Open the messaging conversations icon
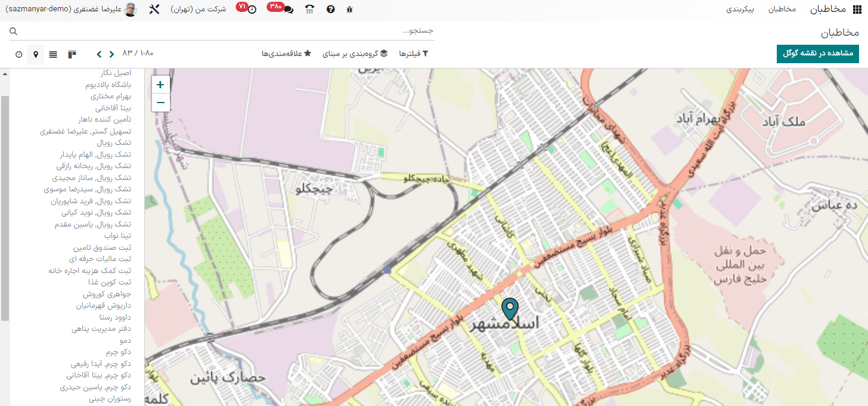 pyautogui.click(x=289, y=10)
